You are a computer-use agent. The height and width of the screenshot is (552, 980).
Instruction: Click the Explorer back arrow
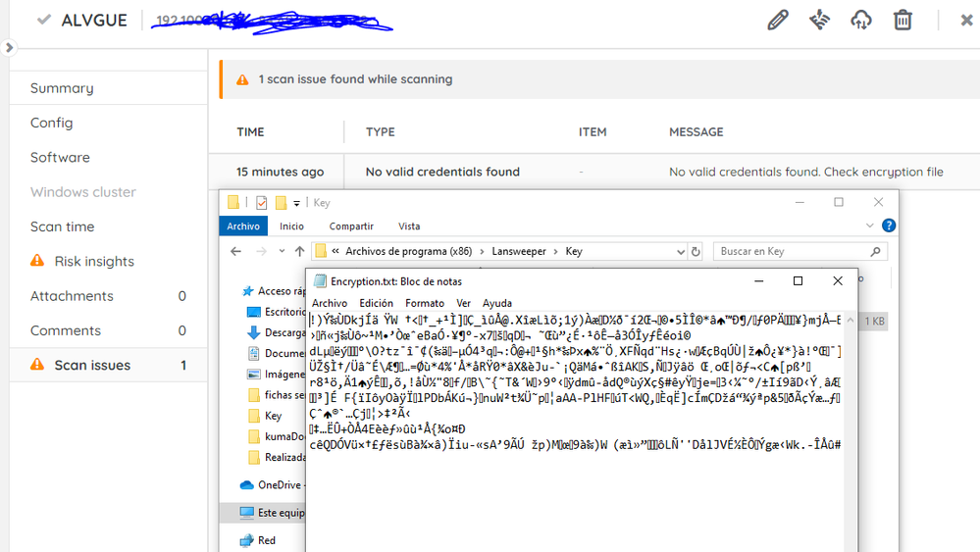(x=235, y=252)
